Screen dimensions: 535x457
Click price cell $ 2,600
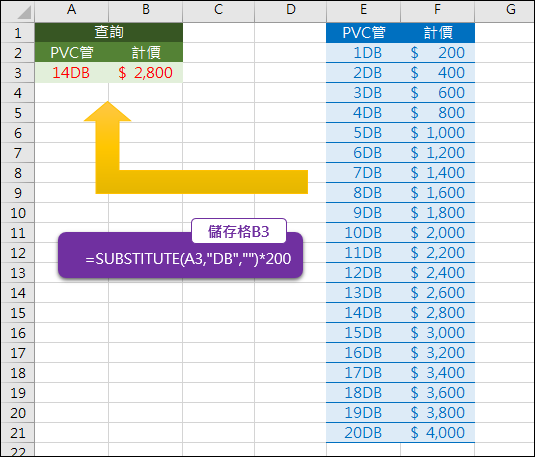coord(437,293)
